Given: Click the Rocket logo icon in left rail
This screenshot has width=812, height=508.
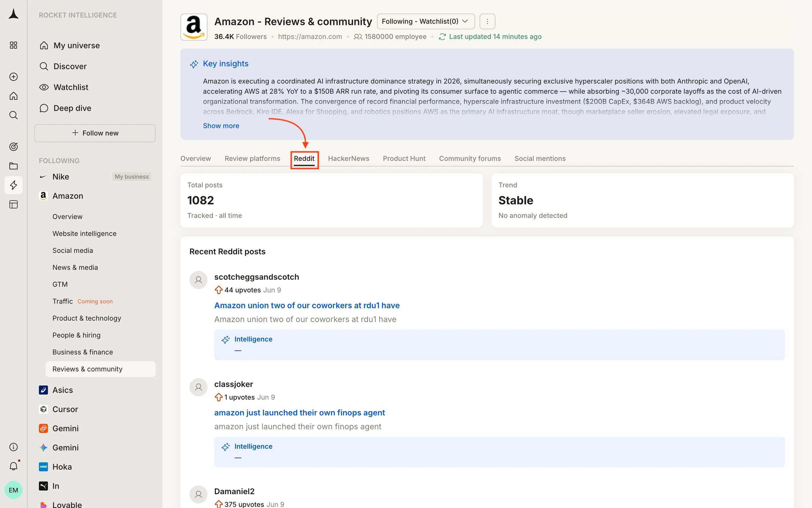Looking at the screenshot, I should (x=14, y=14).
